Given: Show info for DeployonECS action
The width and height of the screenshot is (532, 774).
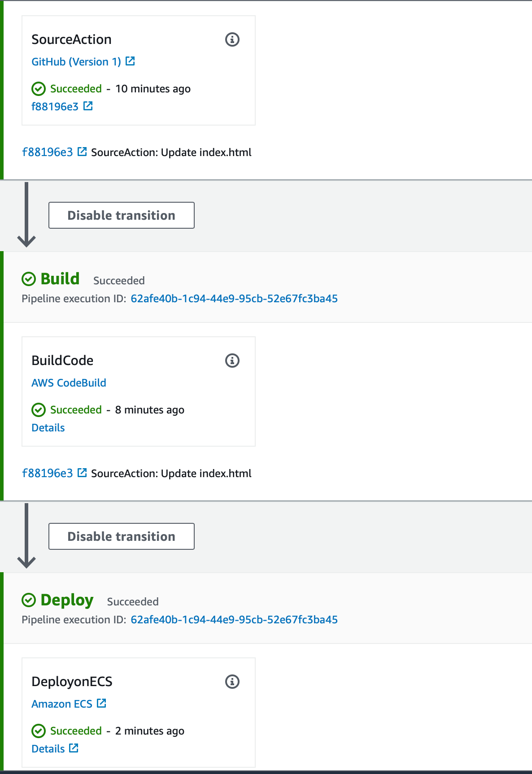Looking at the screenshot, I should click(232, 682).
